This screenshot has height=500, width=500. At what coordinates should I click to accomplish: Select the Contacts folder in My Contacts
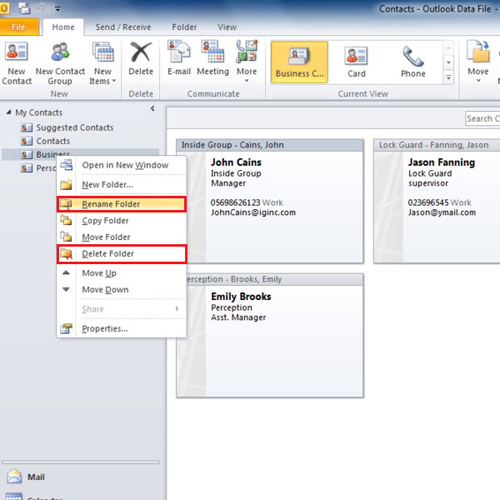coord(53,141)
